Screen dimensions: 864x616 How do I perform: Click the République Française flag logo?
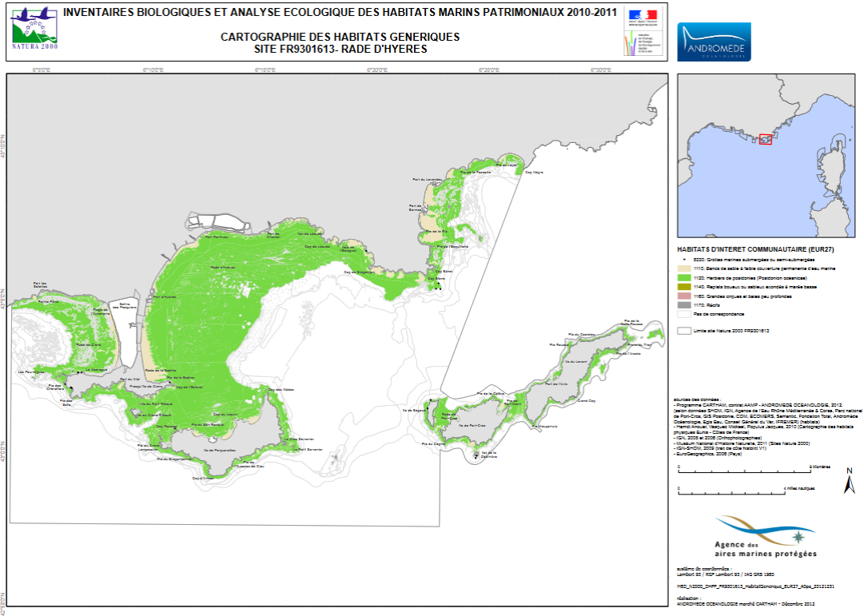(640, 16)
